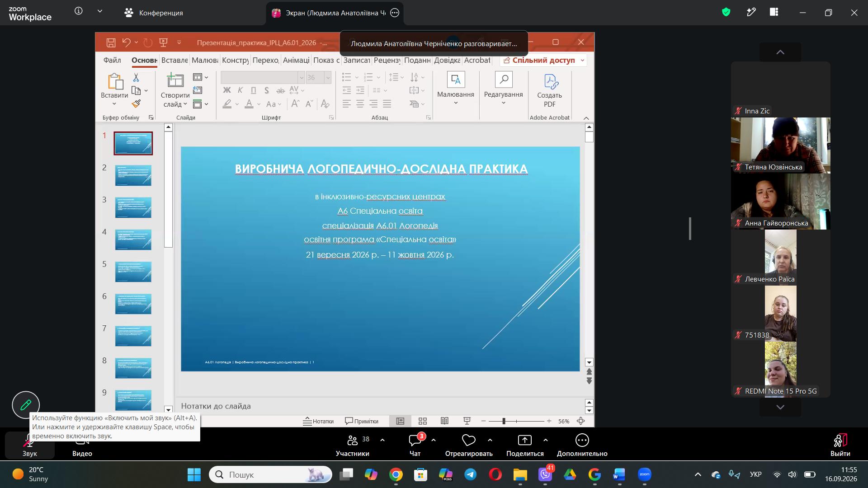The image size is (868, 488).
Task: Open the Participants panel
Action: coord(353,446)
